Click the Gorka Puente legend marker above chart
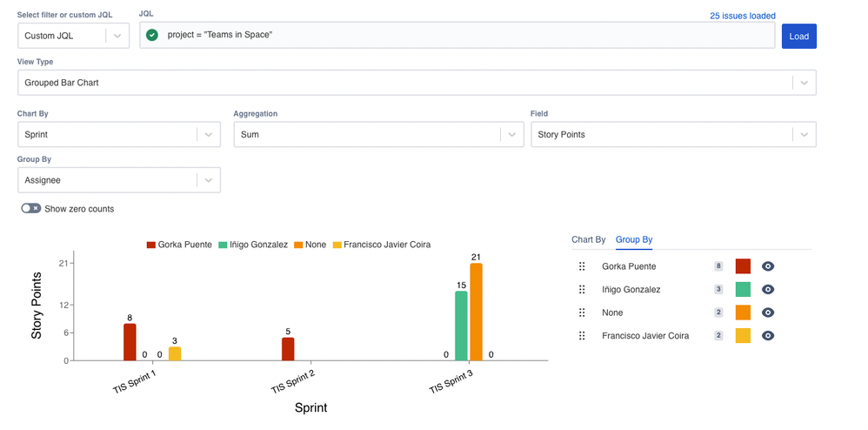The image size is (868, 430). [x=151, y=245]
